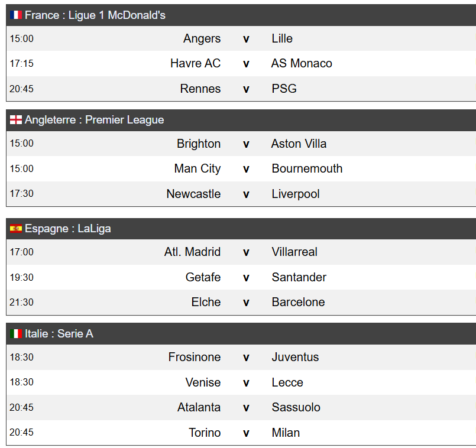The image size is (476, 448).
Task: Open the Getafe v Santander match
Action: pos(241,277)
